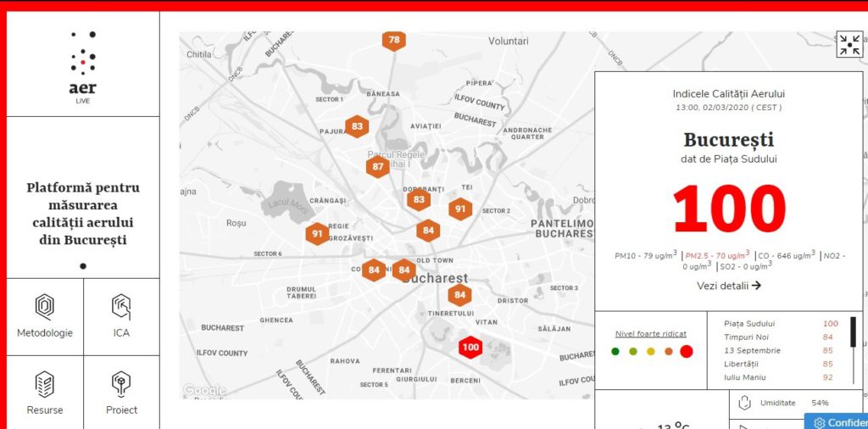Screen dimensions: 868x429
Task: Click the 87 marker near Parcul Regele Mihai
Action: coord(378,166)
